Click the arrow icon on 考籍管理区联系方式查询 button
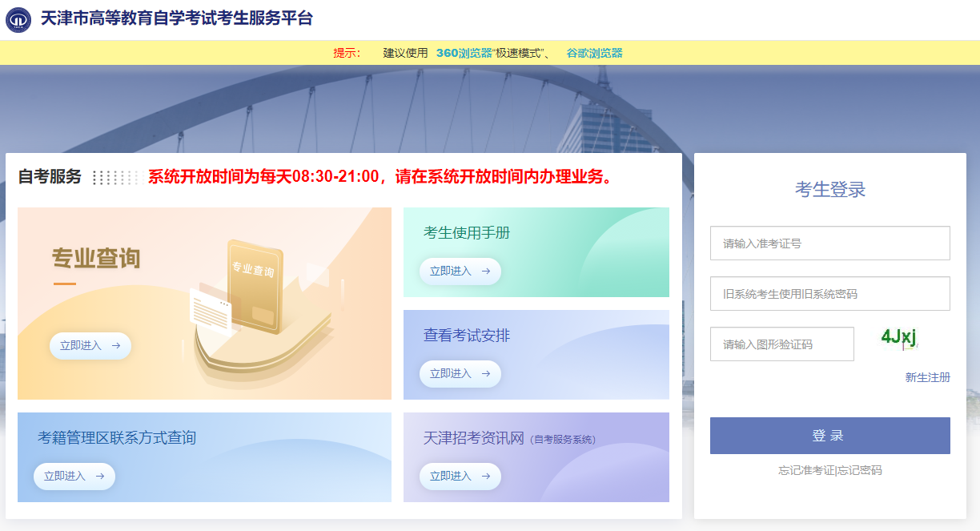The height and width of the screenshot is (531, 980). coord(99,477)
